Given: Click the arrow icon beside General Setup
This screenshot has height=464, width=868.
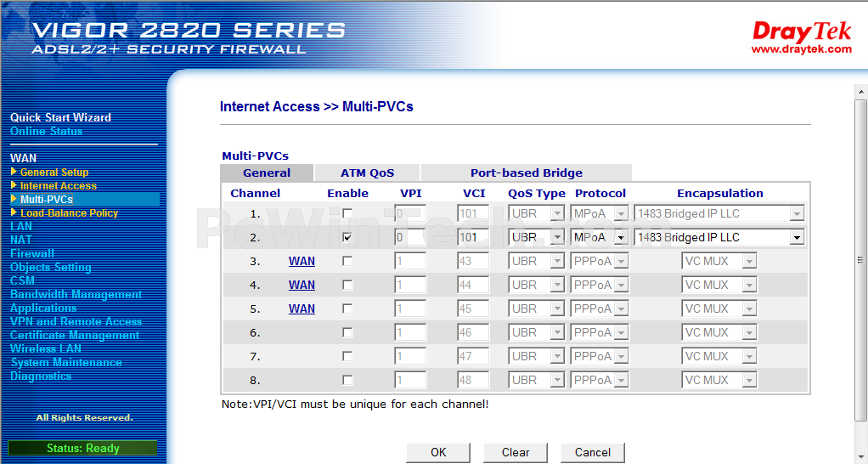Looking at the screenshot, I should tap(14, 172).
